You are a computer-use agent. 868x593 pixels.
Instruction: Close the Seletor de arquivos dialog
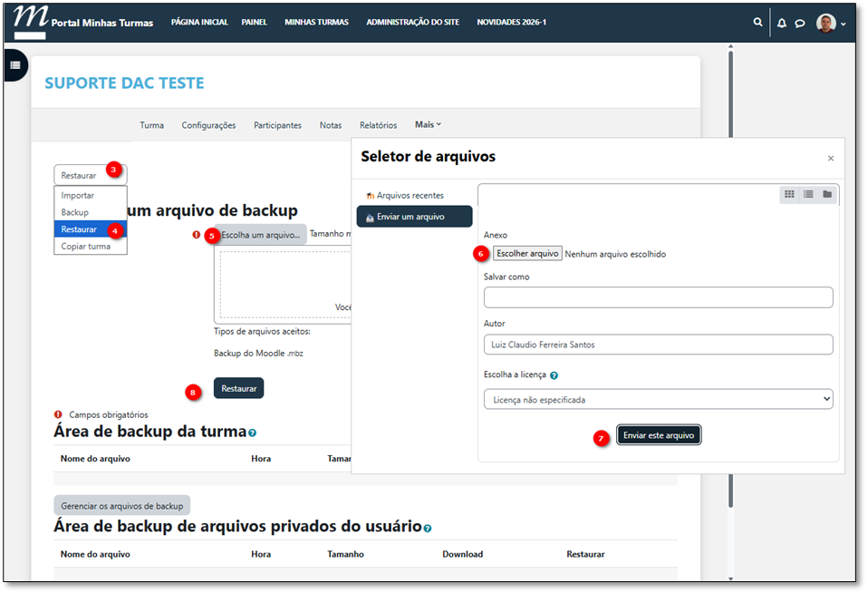coord(831,158)
